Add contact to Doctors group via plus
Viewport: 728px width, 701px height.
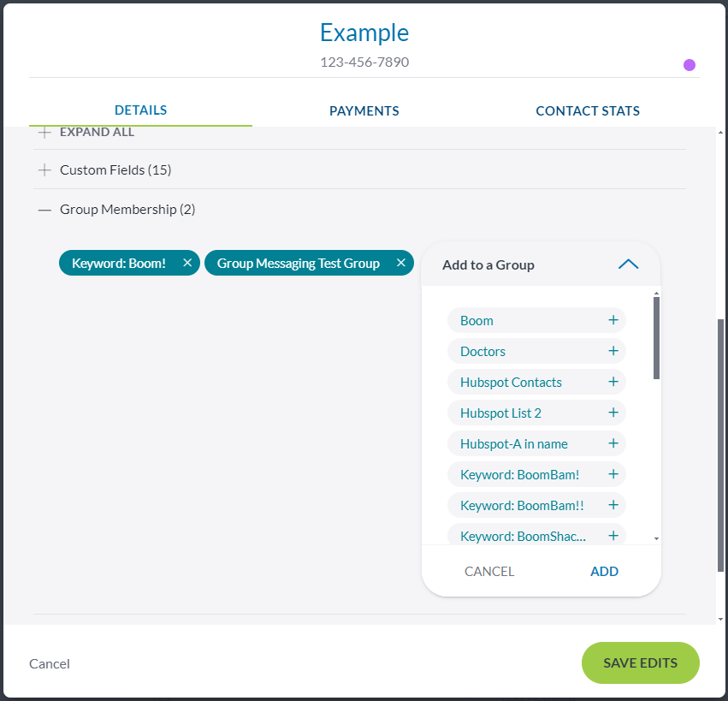point(613,351)
